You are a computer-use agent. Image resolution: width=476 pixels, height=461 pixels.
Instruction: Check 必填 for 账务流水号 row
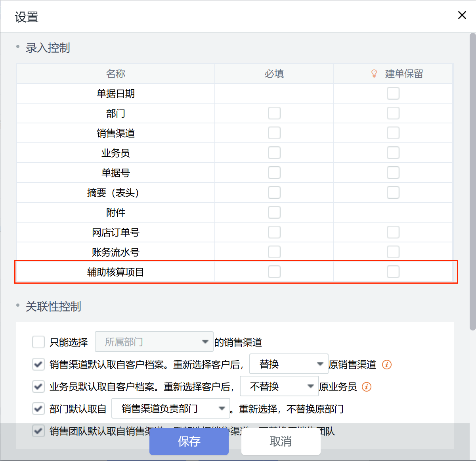point(274,252)
